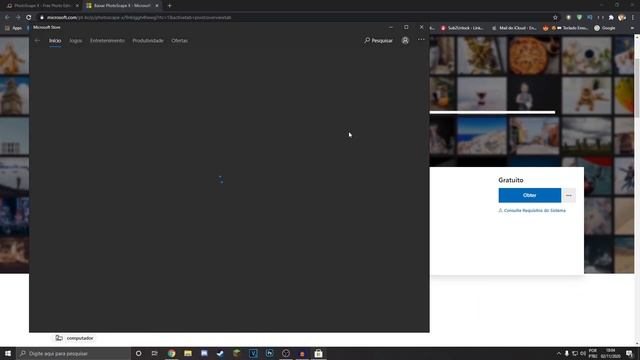Screen dimensions: 640x360
Task: Open the Windows Start menu
Action: click(x=8, y=353)
